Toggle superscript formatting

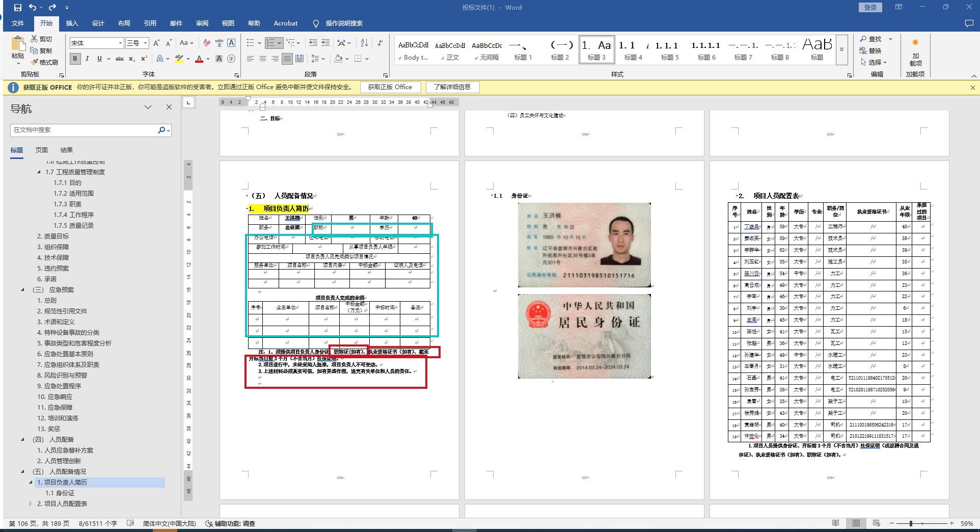144,59
